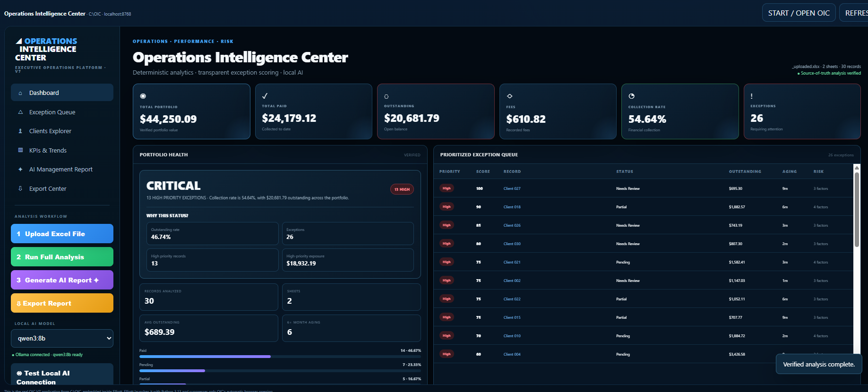
Task: Click the checkmark icon on Total Paid card
Action: (x=265, y=96)
